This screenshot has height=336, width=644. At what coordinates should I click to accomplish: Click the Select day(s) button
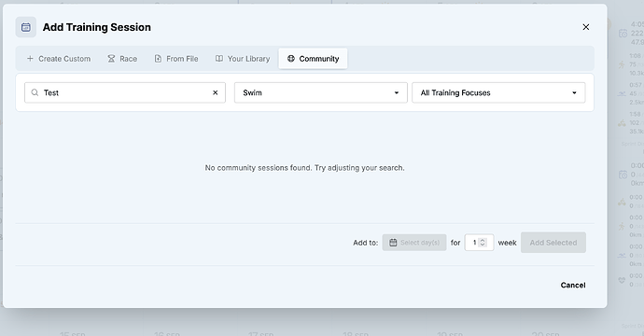click(414, 243)
